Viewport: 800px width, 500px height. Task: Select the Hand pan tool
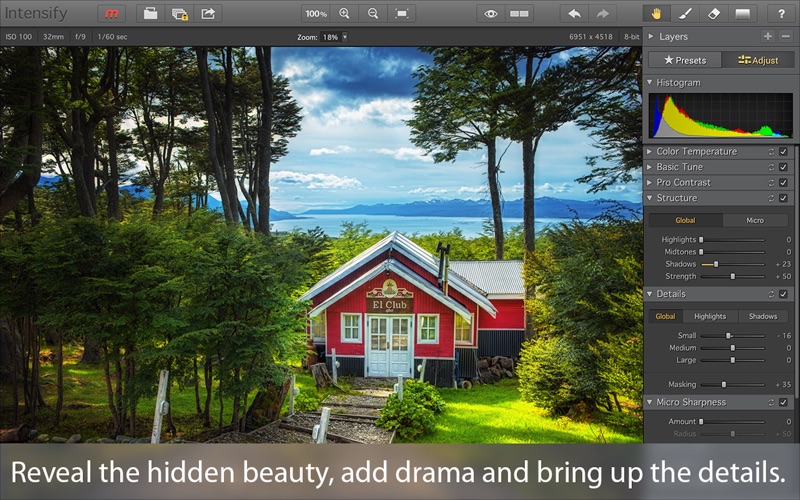pos(656,14)
